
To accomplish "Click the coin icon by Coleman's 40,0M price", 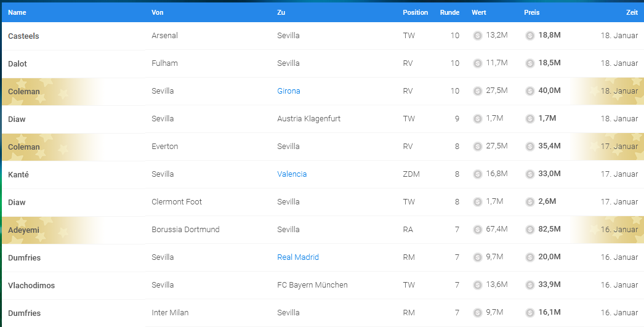I will coord(530,91).
